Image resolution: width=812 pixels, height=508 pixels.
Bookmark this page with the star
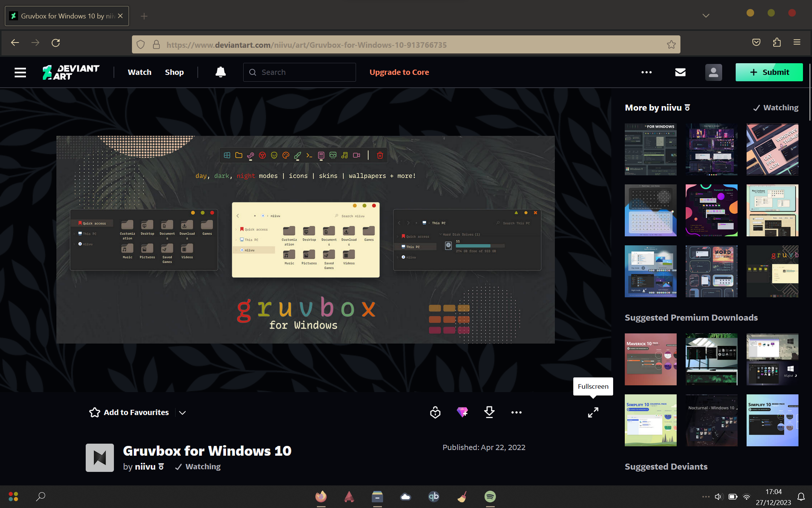pos(671,44)
